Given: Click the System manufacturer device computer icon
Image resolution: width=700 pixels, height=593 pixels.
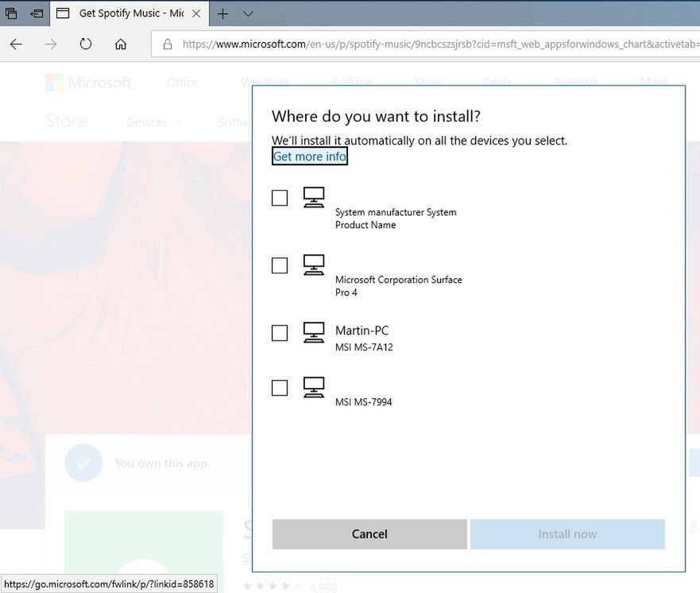Looking at the screenshot, I should coord(314,197).
